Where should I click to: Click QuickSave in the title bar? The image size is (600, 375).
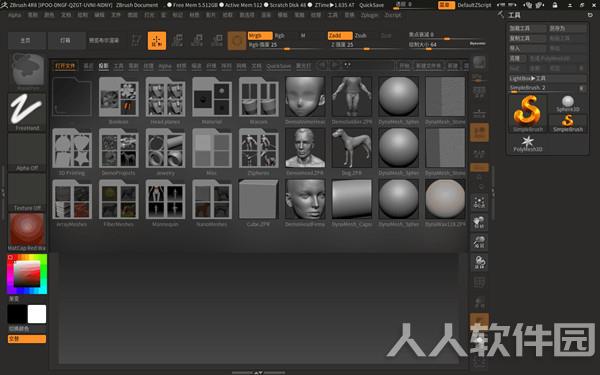click(371, 5)
